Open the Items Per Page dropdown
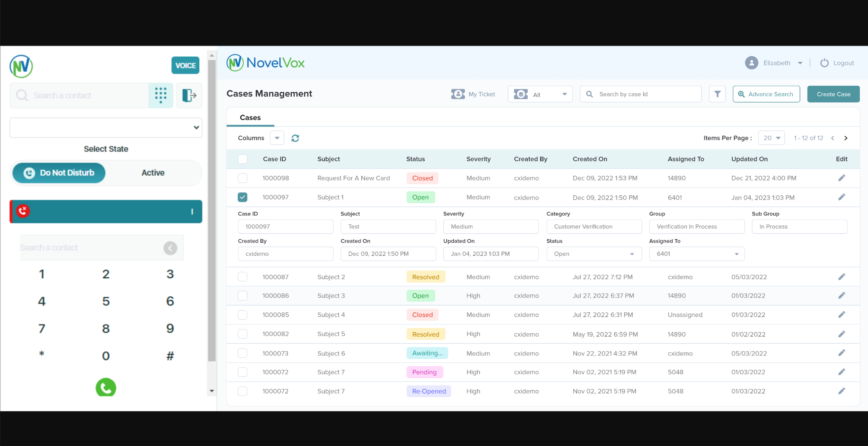The height and width of the screenshot is (446, 868). [x=771, y=138]
